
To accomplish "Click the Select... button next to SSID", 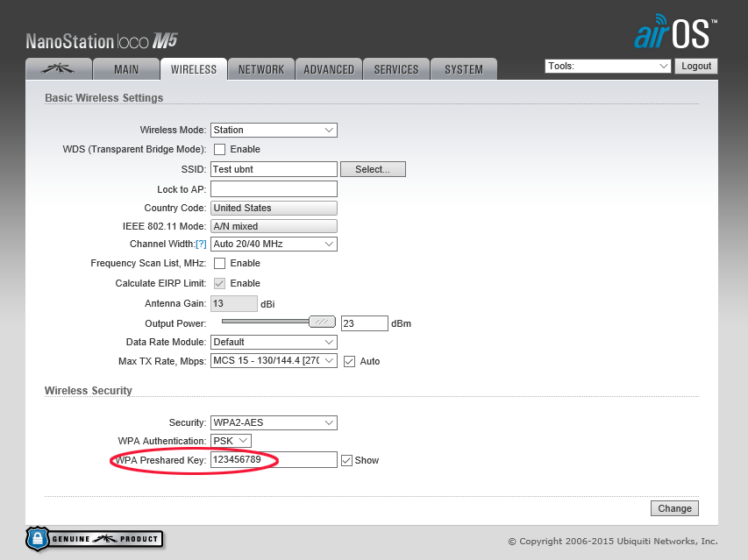I will (373, 169).
